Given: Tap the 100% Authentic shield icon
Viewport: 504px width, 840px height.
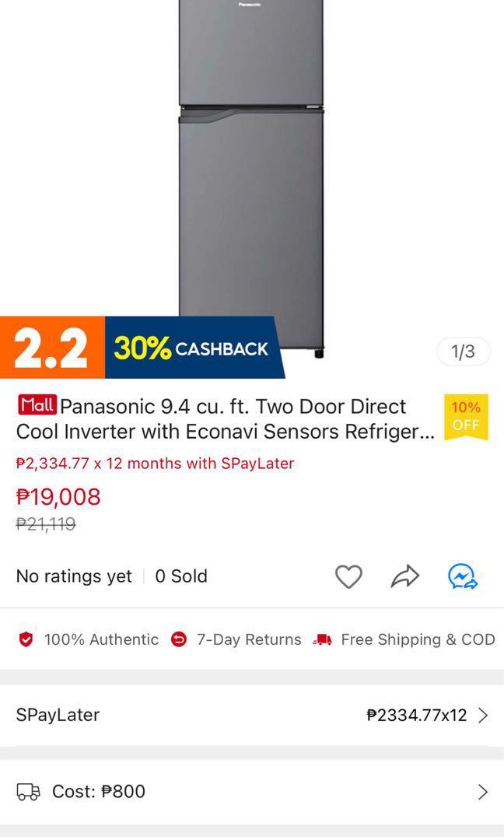Looking at the screenshot, I should pyautogui.click(x=26, y=639).
